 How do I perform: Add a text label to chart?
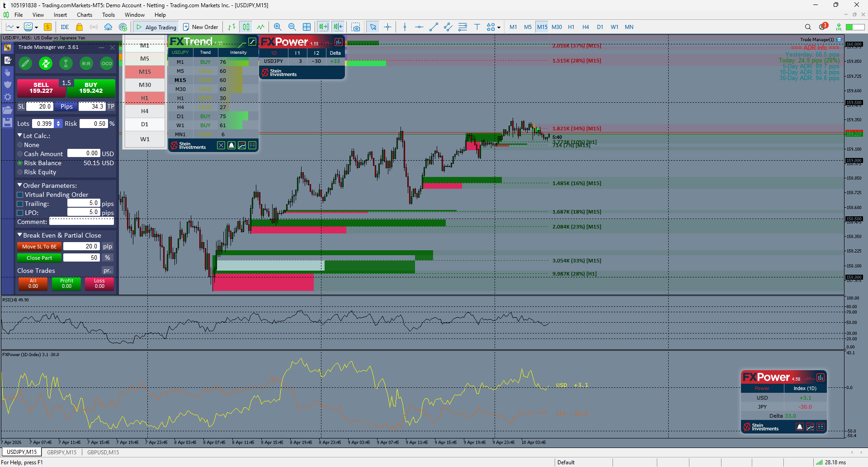coord(477,27)
